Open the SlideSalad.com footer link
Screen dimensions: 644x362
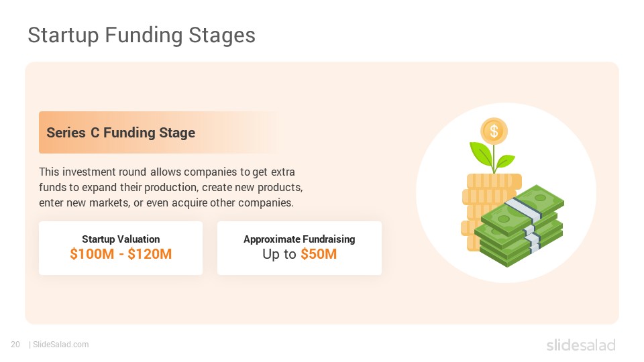[61, 345]
